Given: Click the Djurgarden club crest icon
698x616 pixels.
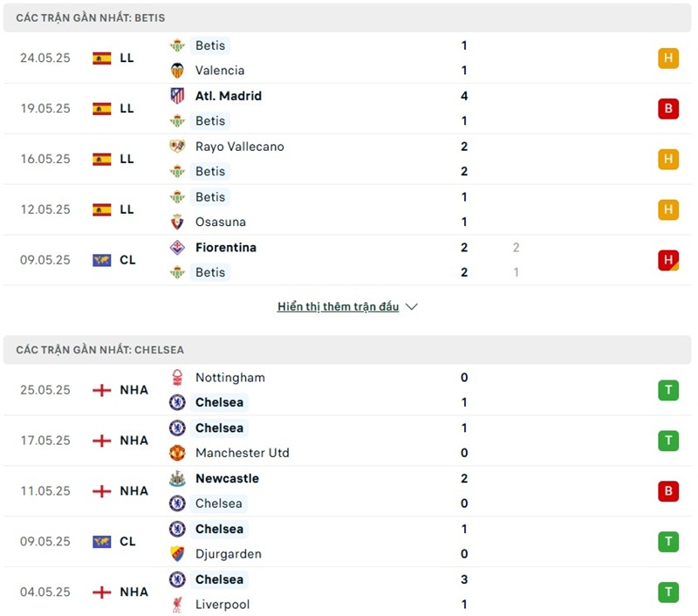Looking at the screenshot, I should pyautogui.click(x=177, y=554).
